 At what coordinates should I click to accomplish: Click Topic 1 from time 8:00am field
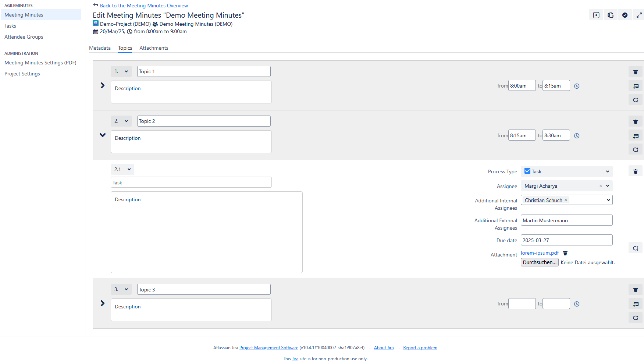click(x=522, y=86)
